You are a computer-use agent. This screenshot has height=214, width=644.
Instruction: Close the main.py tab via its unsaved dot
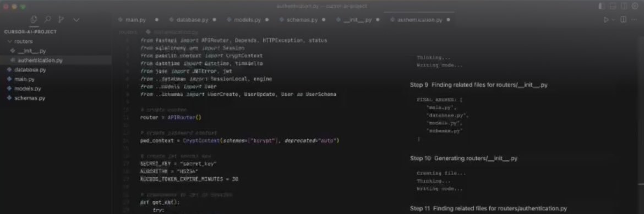click(x=156, y=20)
